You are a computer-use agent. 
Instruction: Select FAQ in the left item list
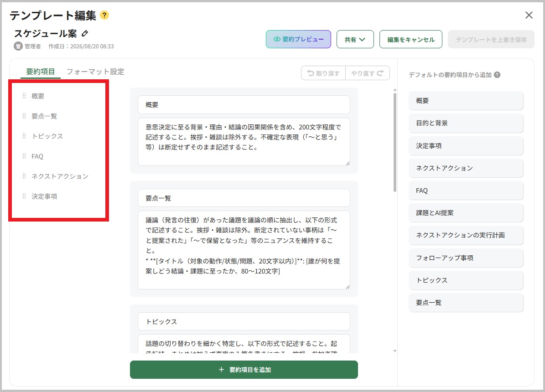tap(37, 156)
